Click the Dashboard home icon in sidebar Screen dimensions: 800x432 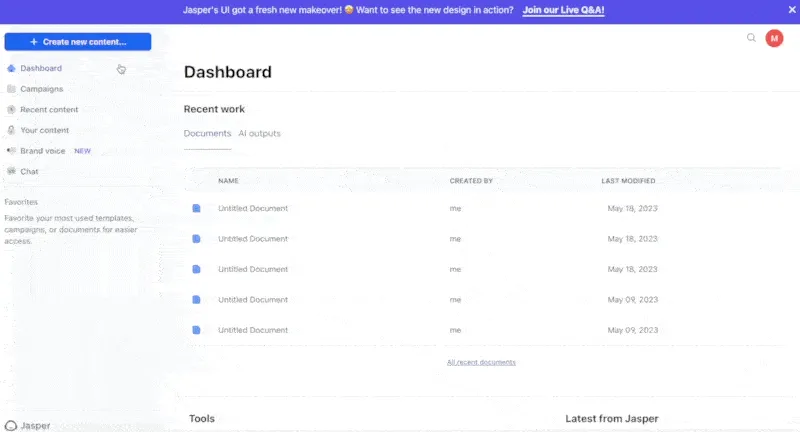point(11,68)
